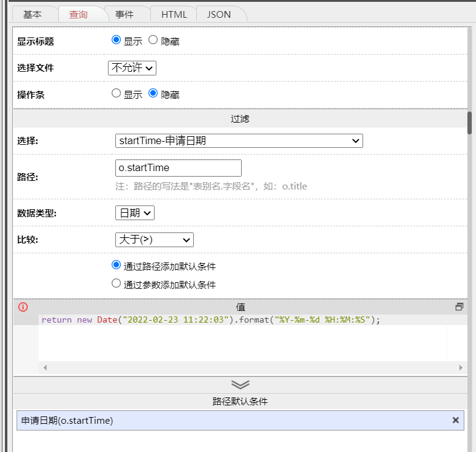Open the 选择文件 dropdown
The image size is (476, 452).
pyautogui.click(x=132, y=67)
